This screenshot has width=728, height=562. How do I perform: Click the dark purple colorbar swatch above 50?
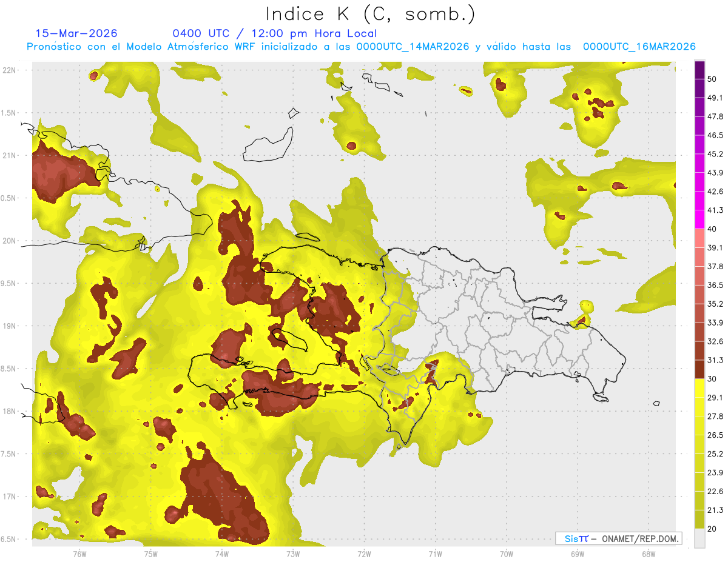[699, 70]
